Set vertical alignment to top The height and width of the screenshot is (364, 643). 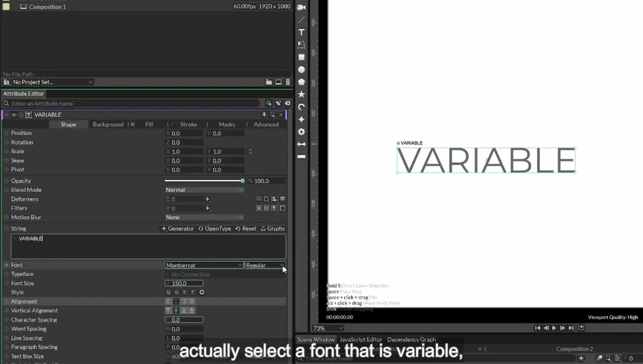[168, 310]
